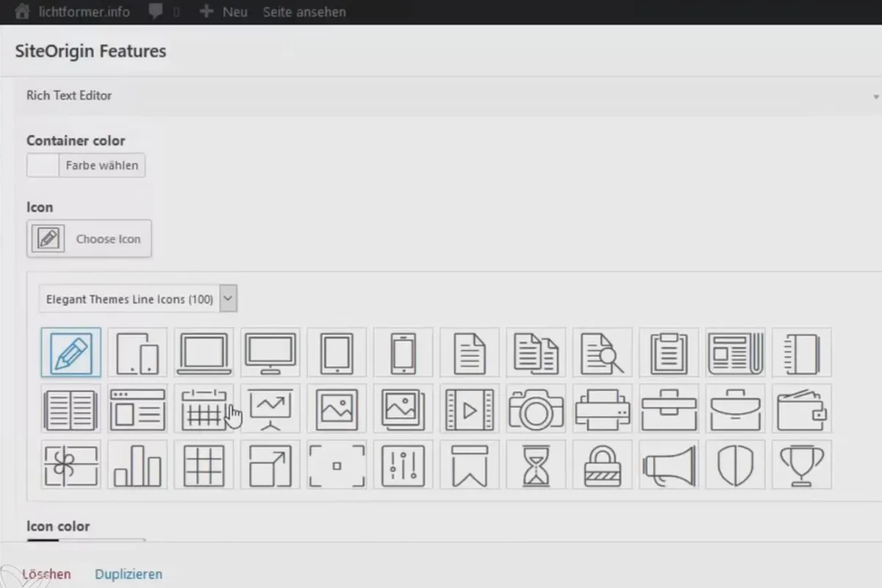882x588 pixels.
Task: Select the single document icon
Action: 470,353
